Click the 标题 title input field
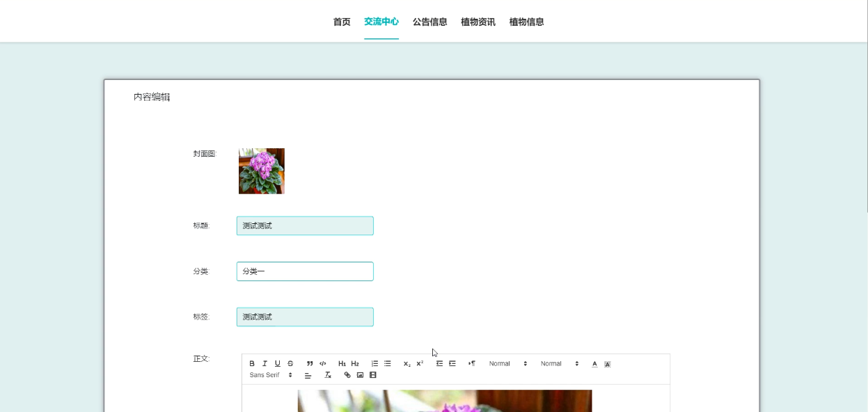Viewport: 868px width, 412px height. coord(305,225)
